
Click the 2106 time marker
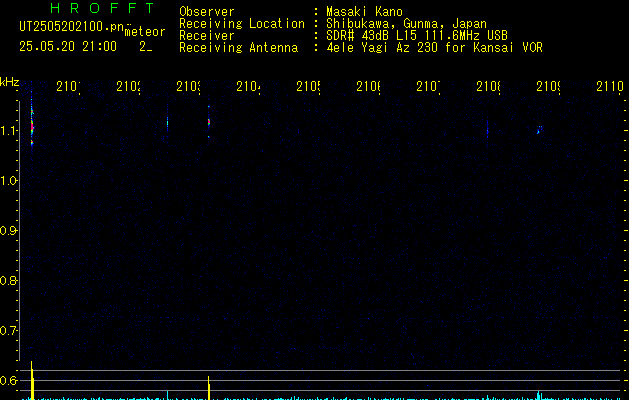[369, 87]
